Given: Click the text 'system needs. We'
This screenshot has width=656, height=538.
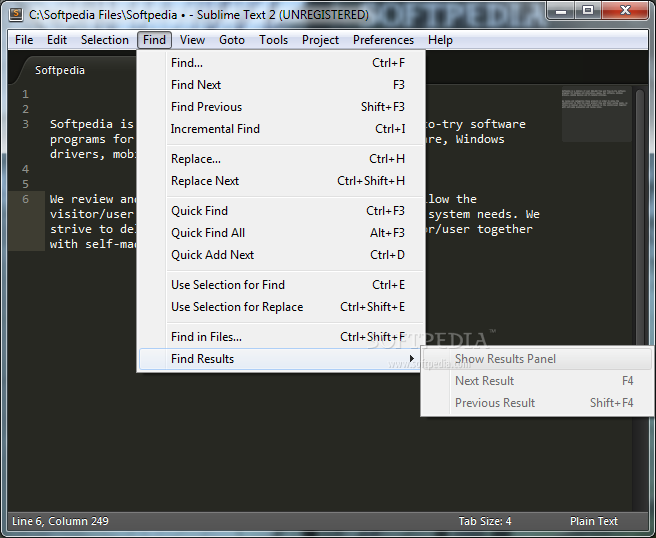Looking at the screenshot, I should click(x=484, y=214).
